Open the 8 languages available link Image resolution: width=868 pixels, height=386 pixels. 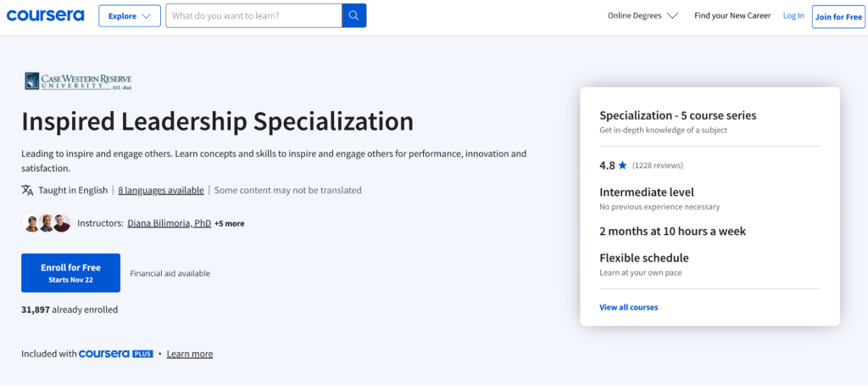click(160, 190)
